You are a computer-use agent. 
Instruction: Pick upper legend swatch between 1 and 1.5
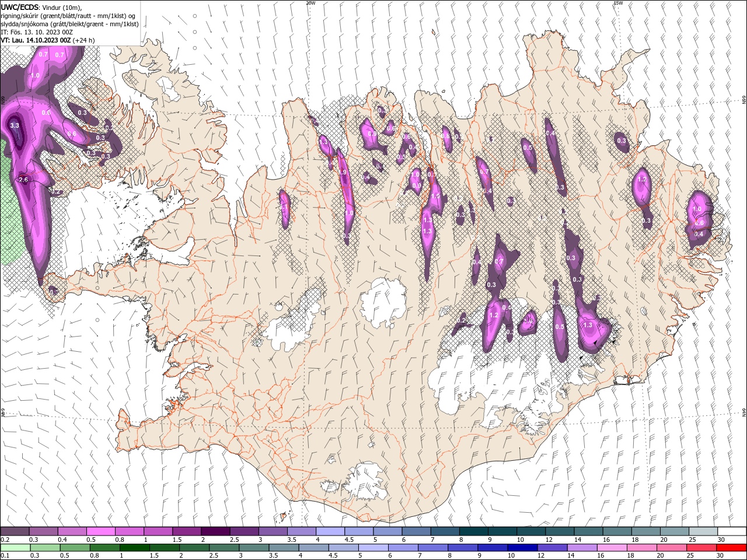[x=158, y=531]
